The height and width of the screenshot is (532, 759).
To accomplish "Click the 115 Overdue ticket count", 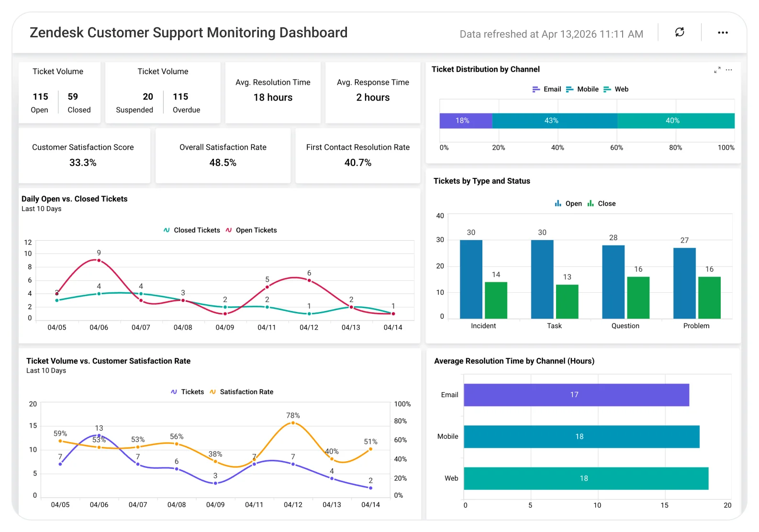I will pos(180,97).
